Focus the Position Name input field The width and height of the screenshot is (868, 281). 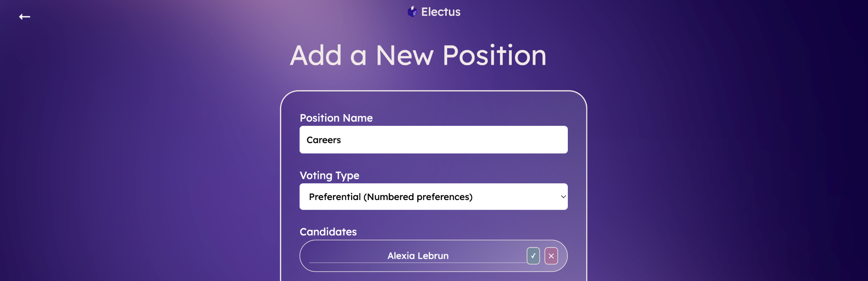433,140
